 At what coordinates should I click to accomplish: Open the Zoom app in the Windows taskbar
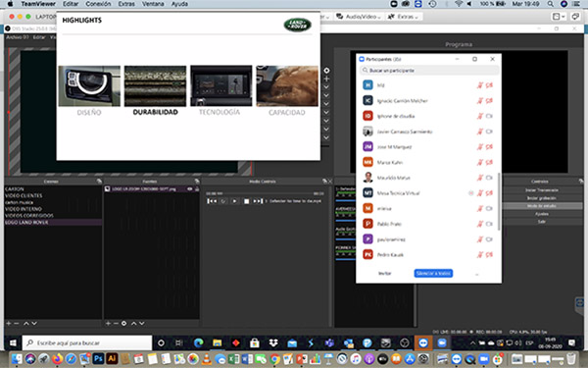tap(442, 342)
